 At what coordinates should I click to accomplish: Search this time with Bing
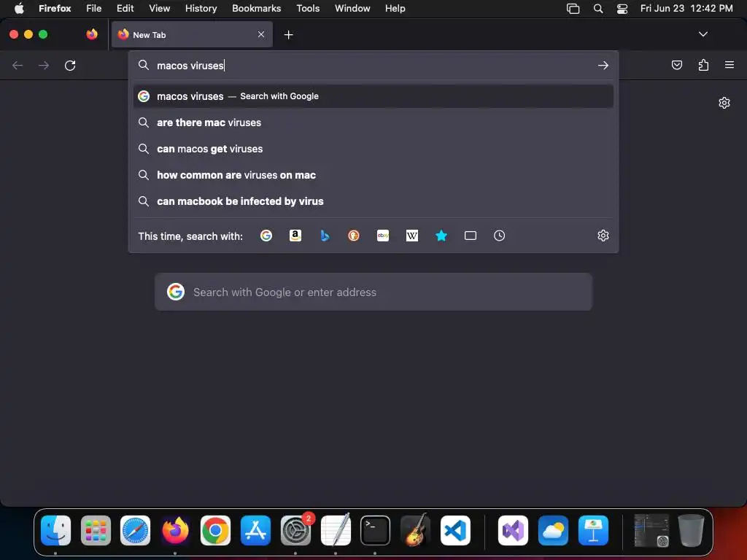tap(325, 236)
